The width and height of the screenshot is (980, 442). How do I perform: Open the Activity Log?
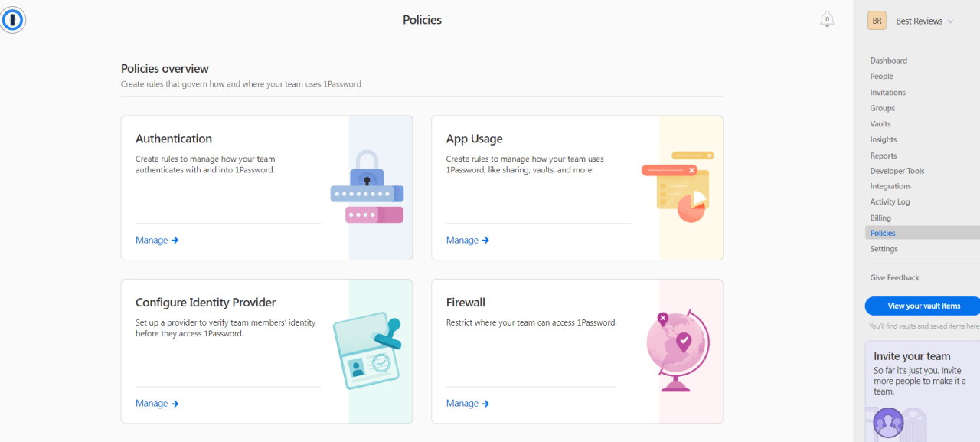[x=890, y=201]
